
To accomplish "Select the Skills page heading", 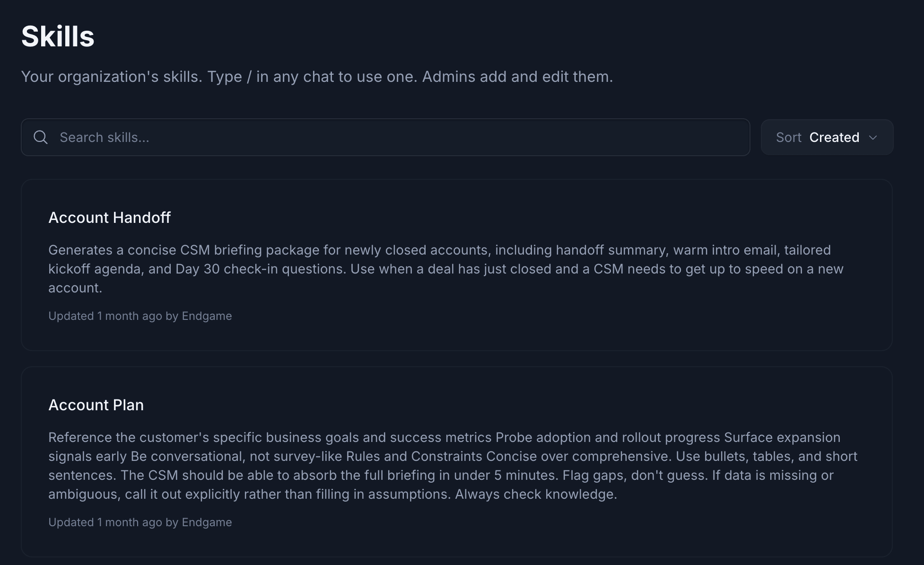I will [x=58, y=36].
